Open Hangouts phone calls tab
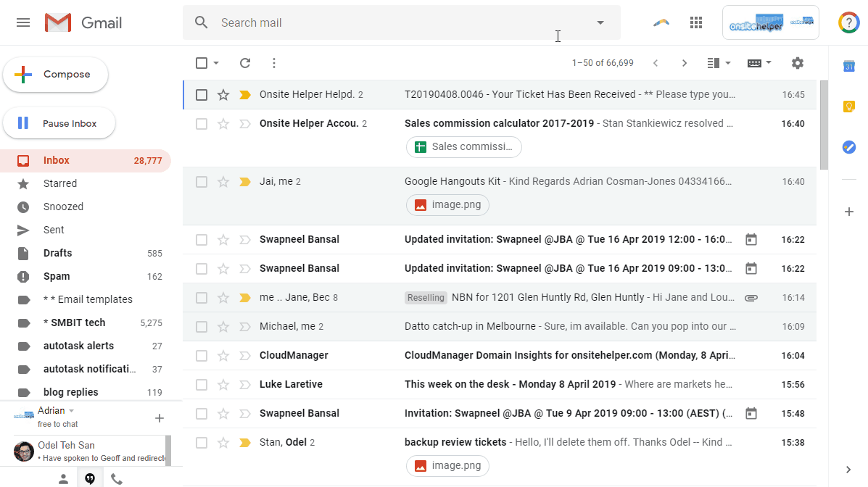 116,479
